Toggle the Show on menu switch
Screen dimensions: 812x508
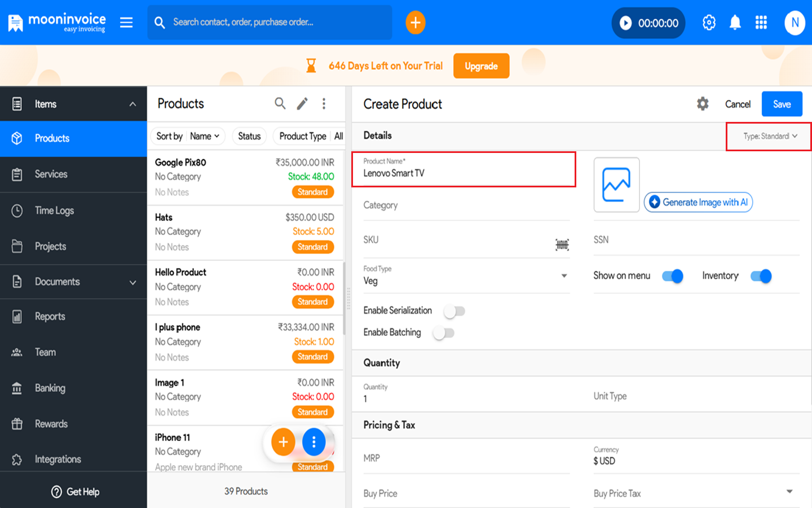point(673,276)
